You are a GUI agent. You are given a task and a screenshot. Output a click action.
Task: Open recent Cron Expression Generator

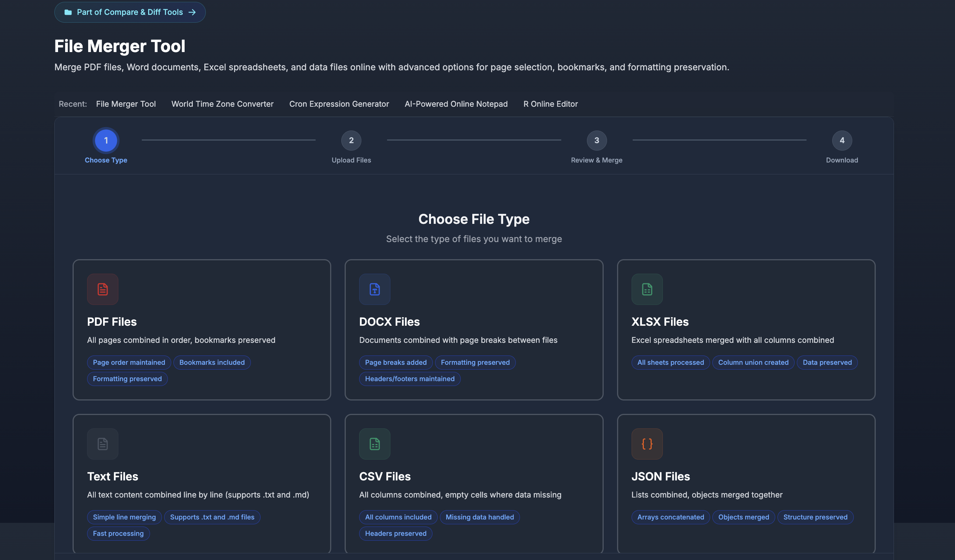339,104
